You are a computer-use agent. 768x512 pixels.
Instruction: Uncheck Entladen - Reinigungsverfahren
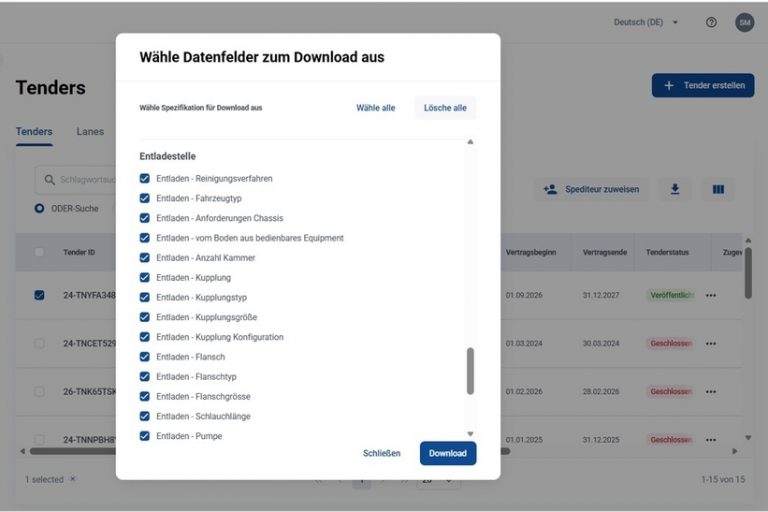[144, 178]
